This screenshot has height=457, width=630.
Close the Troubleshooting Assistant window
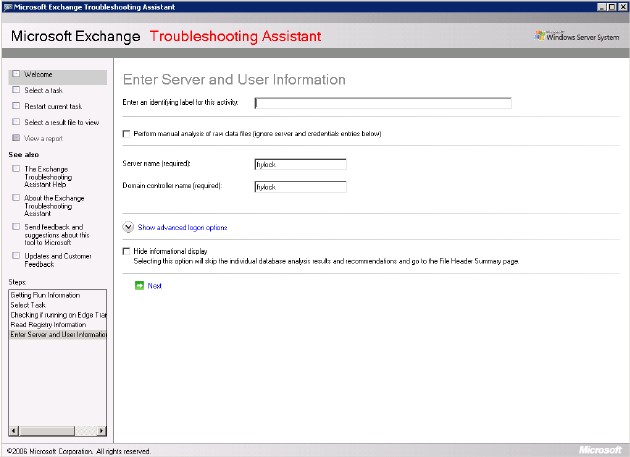point(622,7)
